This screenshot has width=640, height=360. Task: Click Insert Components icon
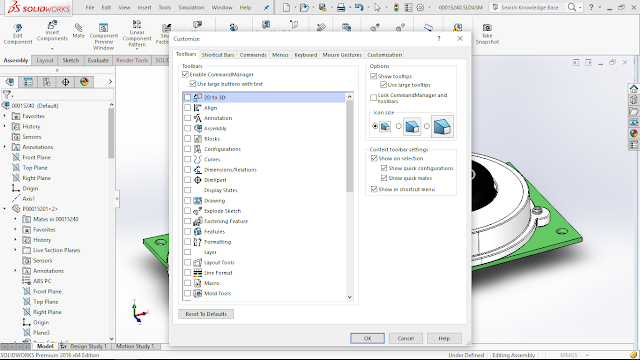click(52, 25)
